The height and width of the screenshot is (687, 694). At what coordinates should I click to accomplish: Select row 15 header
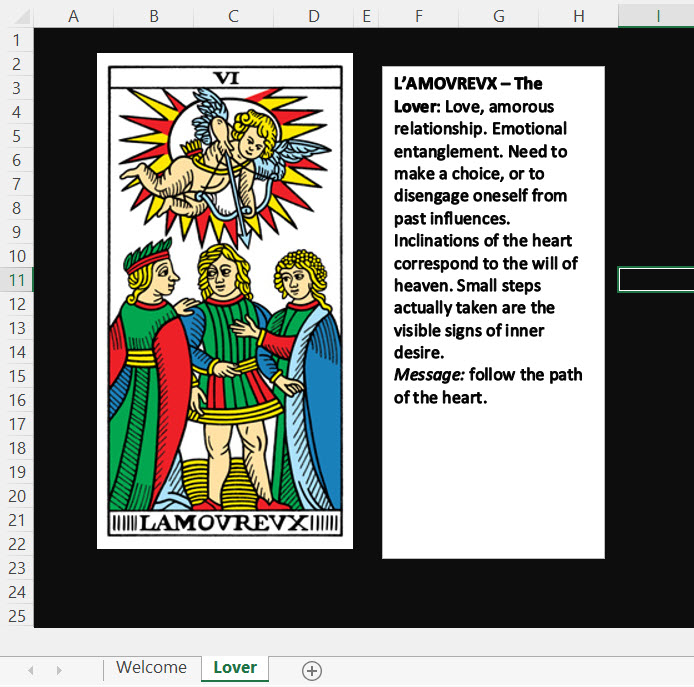(x=17, y=376)
